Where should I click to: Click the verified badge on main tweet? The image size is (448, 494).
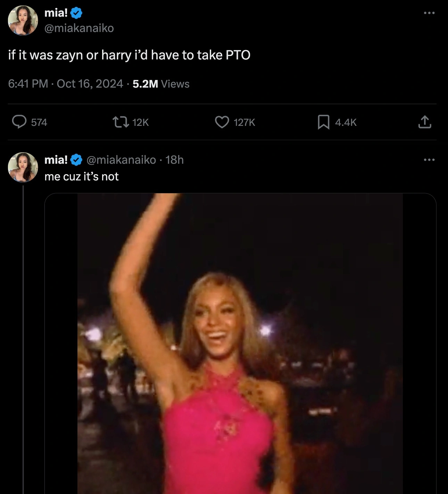pyautogui.click(x=76, y=13)
